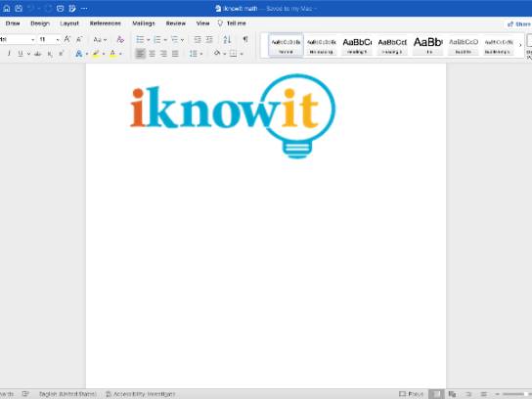This screenshot has width=532, height=399.
Task: Expand the numbering style dropdown arrow
Action: click(165, 40)
